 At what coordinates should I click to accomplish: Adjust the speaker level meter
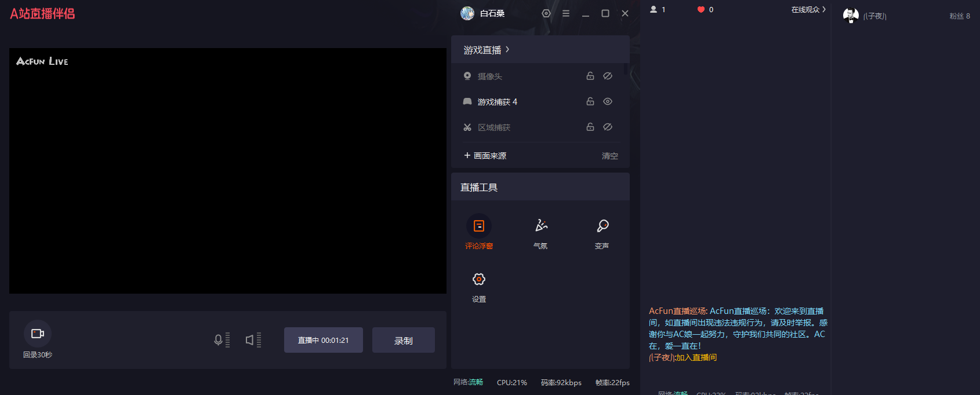(259, 340)
